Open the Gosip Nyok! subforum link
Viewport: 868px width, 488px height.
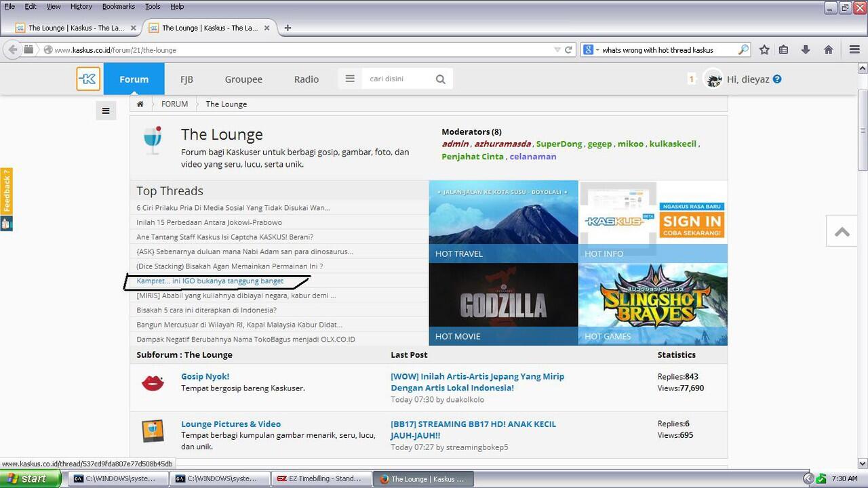[x=205, y=376]
